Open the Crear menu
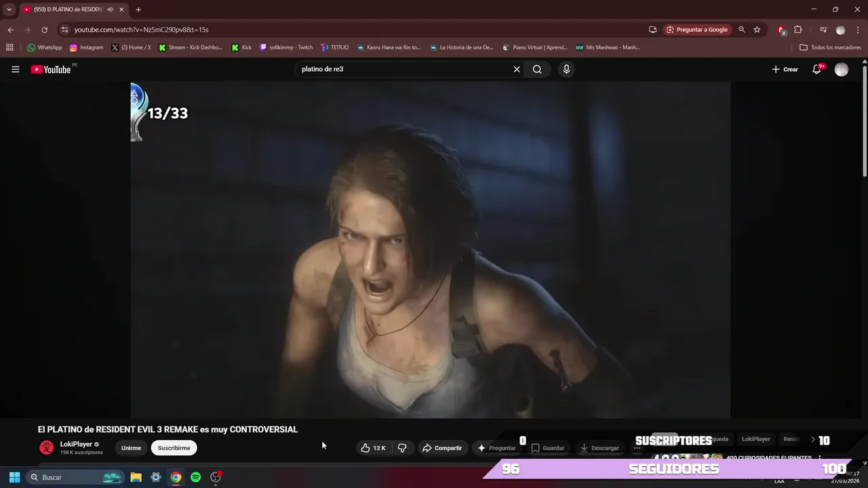The image size is (868, 488). [785, 69]
